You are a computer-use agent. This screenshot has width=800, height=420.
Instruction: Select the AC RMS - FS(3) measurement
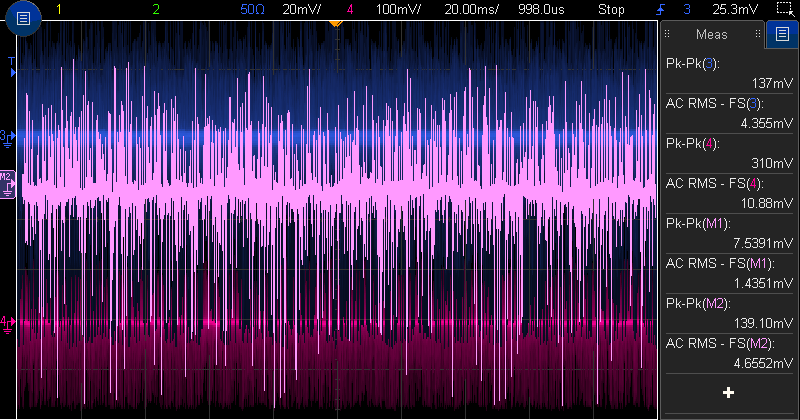tap(714, 104)
